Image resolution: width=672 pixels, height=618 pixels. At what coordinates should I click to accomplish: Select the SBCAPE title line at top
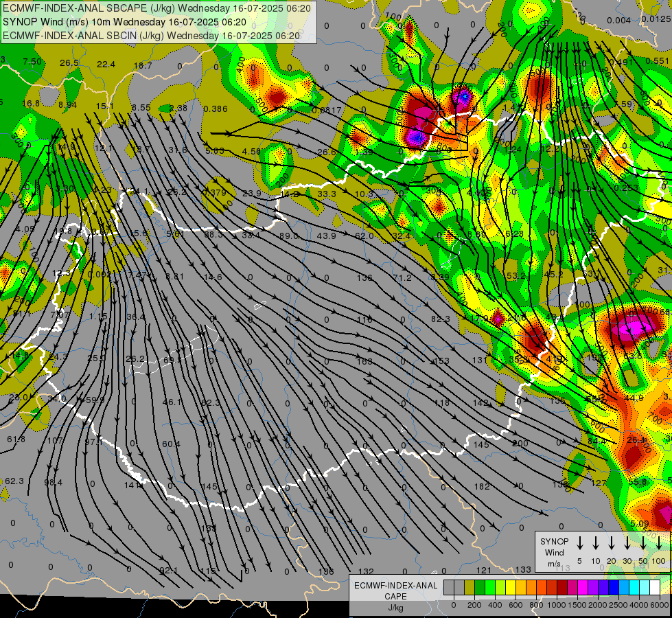(x=157, y=8)
